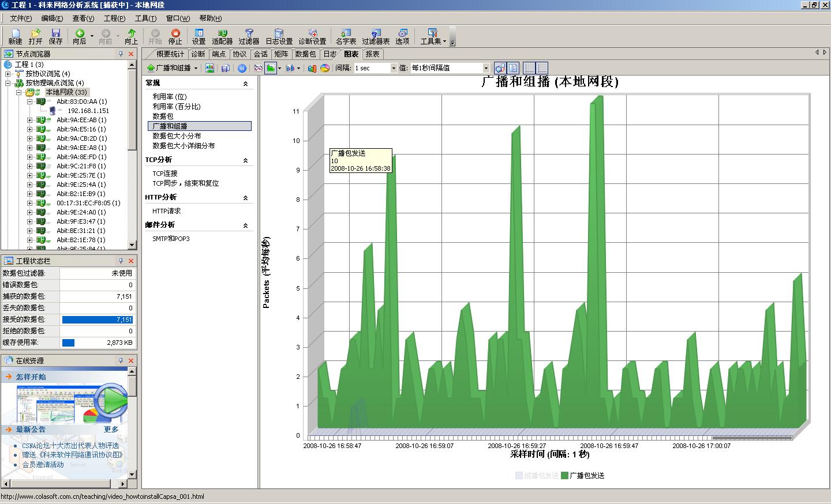
Task: Toggle the chart legend display button
Action: coord(513,68)
